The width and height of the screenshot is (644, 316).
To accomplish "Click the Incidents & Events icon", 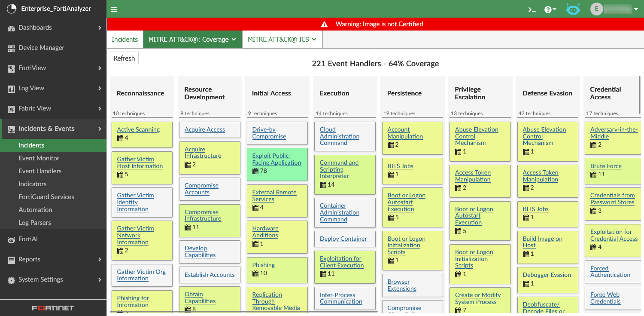I will coord(12,129).
